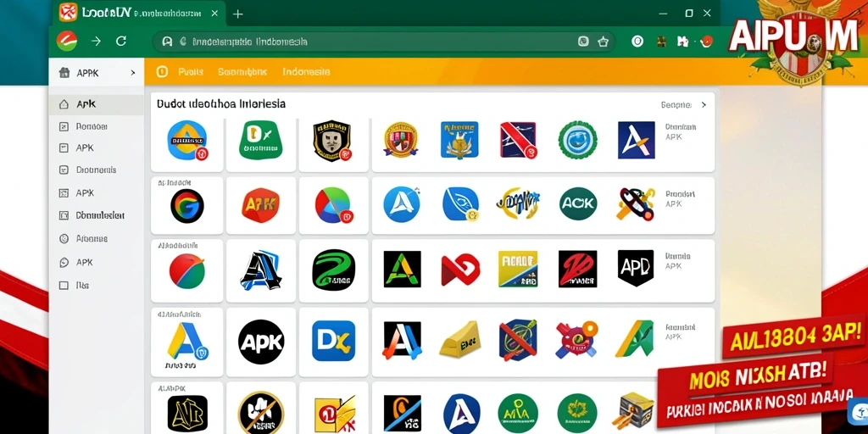The height and width of the screenshot is (434, 868).
Task: Click the bookmark star in address bar
Action: pos(603,41)
